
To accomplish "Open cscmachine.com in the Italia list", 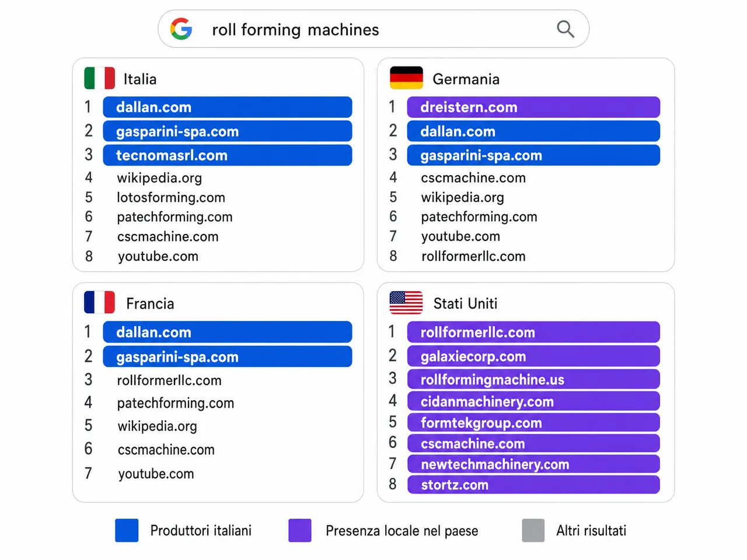I will [167, 237].
